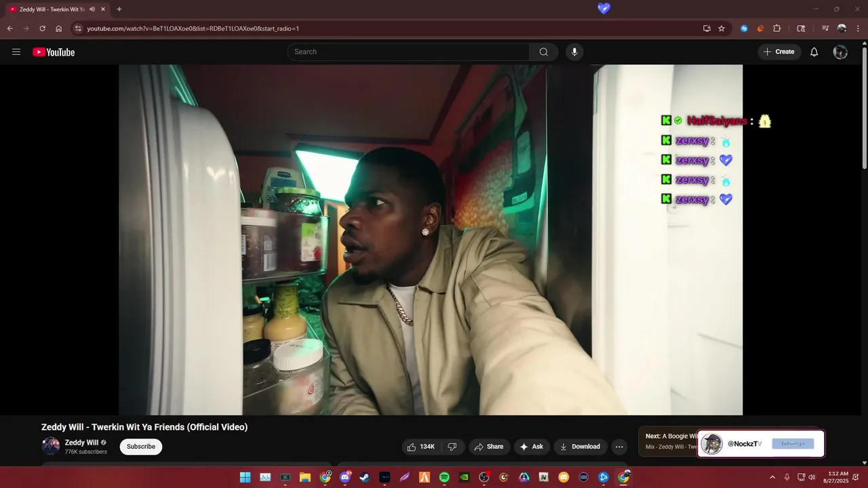Toggle the Following button on NockzTV overlay

[793, 444]
